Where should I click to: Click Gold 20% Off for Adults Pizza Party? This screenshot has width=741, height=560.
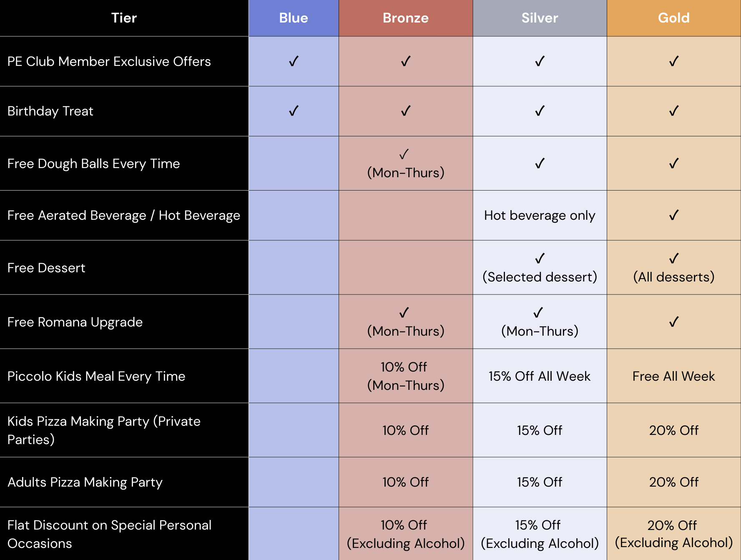[x=674, y=482]
